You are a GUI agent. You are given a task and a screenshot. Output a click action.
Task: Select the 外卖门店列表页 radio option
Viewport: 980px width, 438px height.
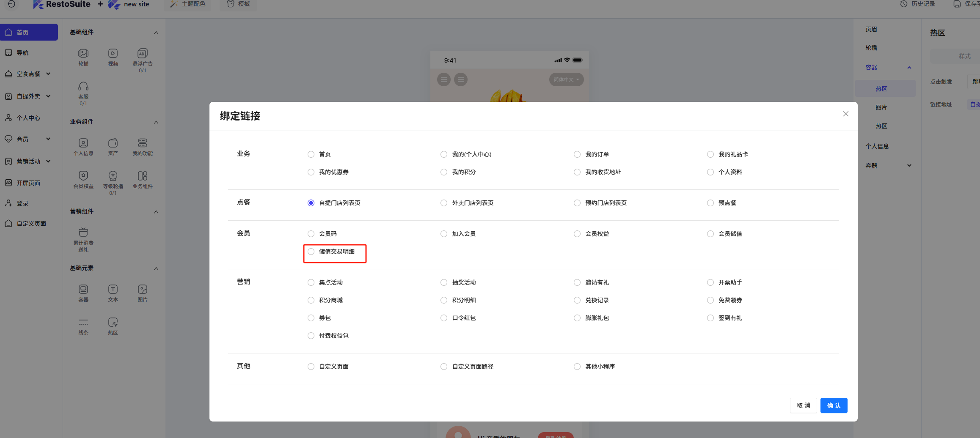(444, 203)
